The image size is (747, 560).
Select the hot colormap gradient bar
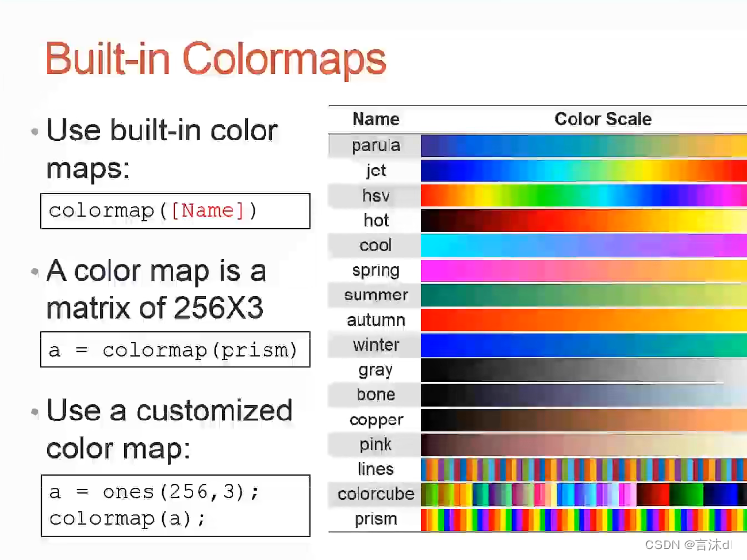pos(583,221)
